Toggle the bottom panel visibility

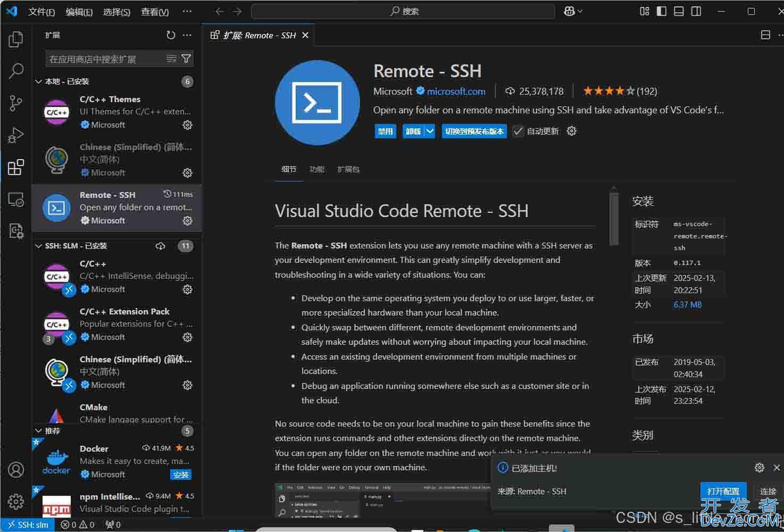(x=679, y=11)
